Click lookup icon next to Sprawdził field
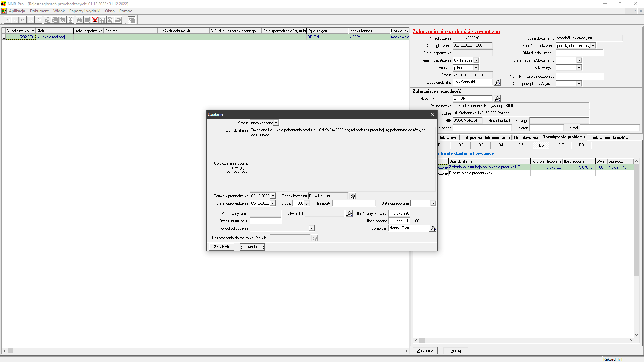 [433, 228]
